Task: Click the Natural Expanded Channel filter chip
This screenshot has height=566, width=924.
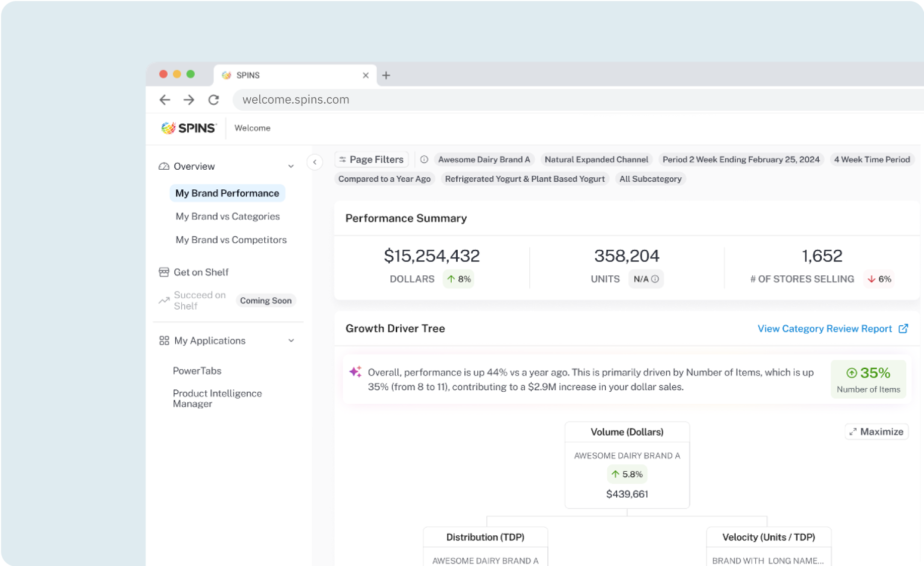Action: 596,160
